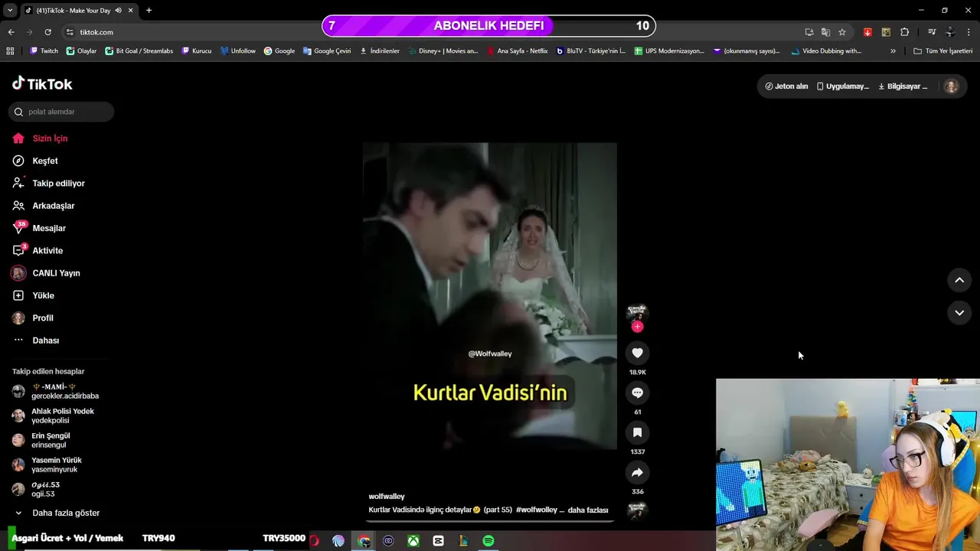Viewport: 980px width, 551px height.
Task: Expand caption with 'daha fazlası'
Action: click(588, 510)
